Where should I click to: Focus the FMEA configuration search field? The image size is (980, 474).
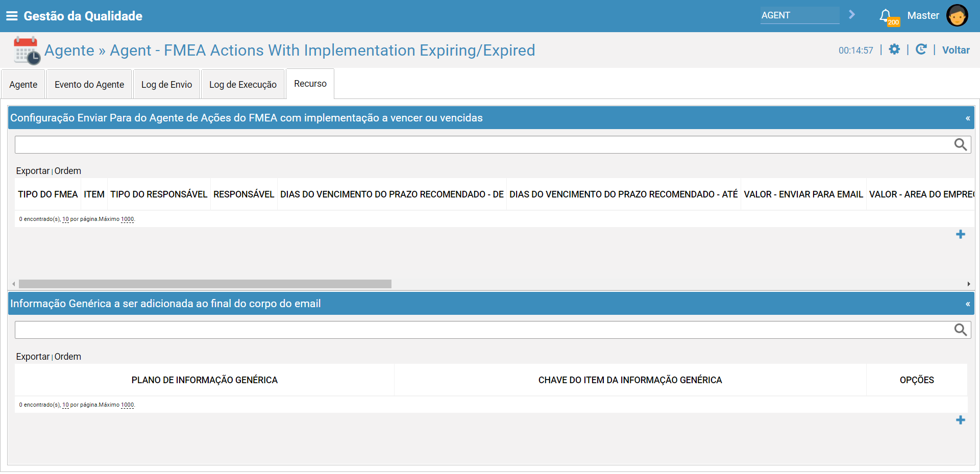(x=484, y=144)
